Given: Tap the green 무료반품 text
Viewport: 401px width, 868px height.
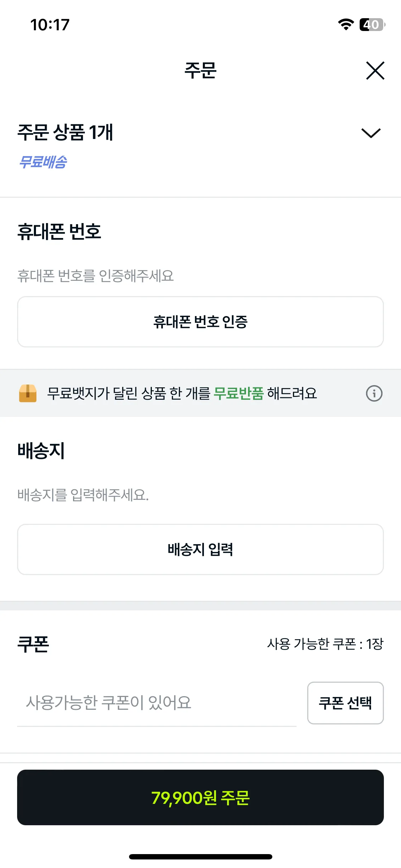Looking at the screenshot, I should [x=238, y=393].
